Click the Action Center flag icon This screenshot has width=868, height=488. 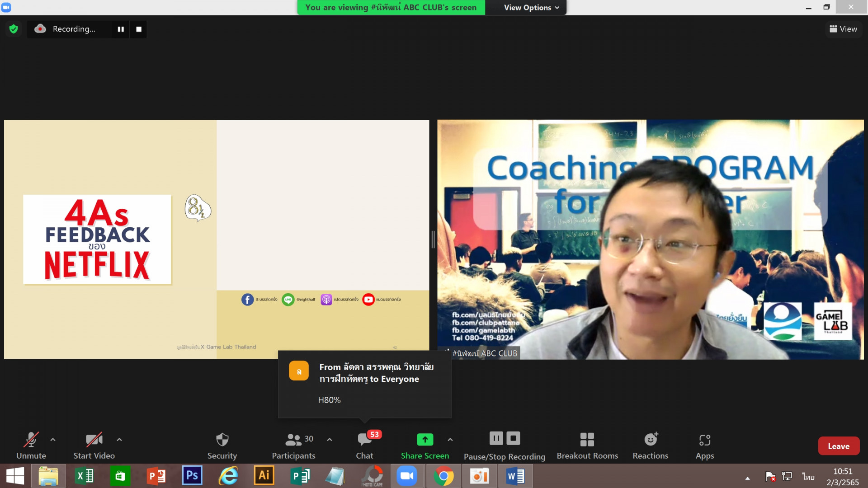point(770,477)
